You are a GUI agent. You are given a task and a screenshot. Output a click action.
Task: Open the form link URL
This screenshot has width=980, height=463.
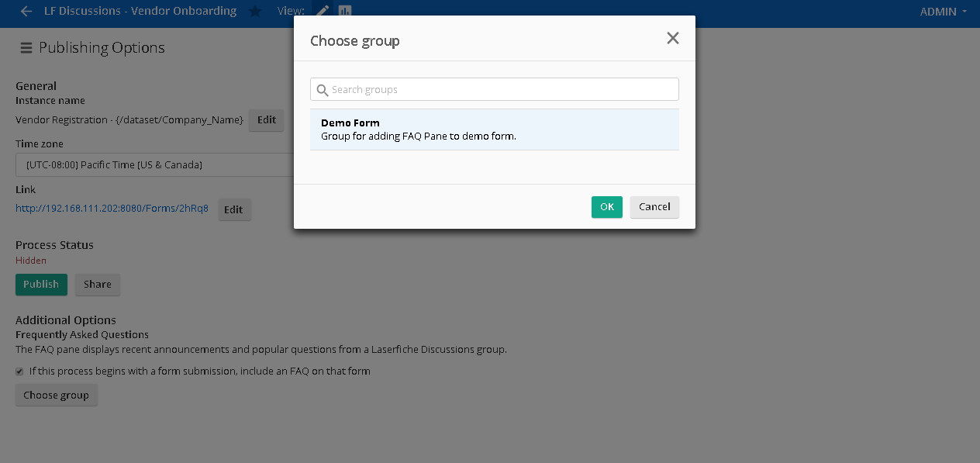point(112,209)
